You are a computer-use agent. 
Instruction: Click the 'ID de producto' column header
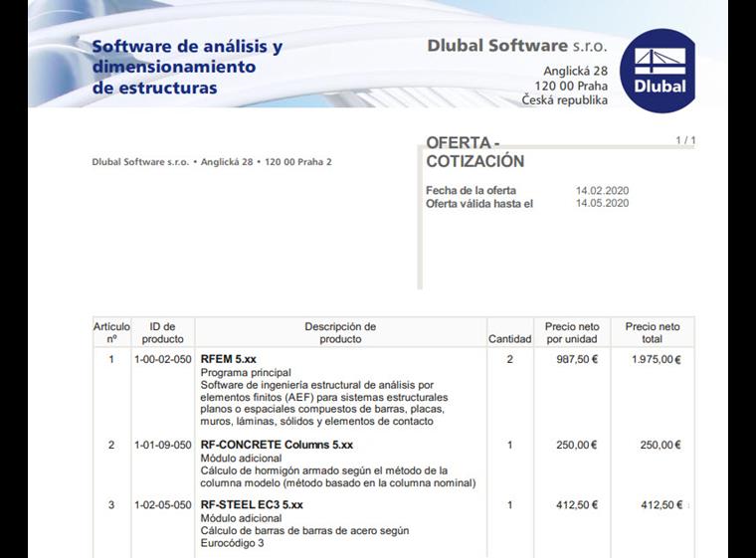pyautogui.click(x=162, y=333)
